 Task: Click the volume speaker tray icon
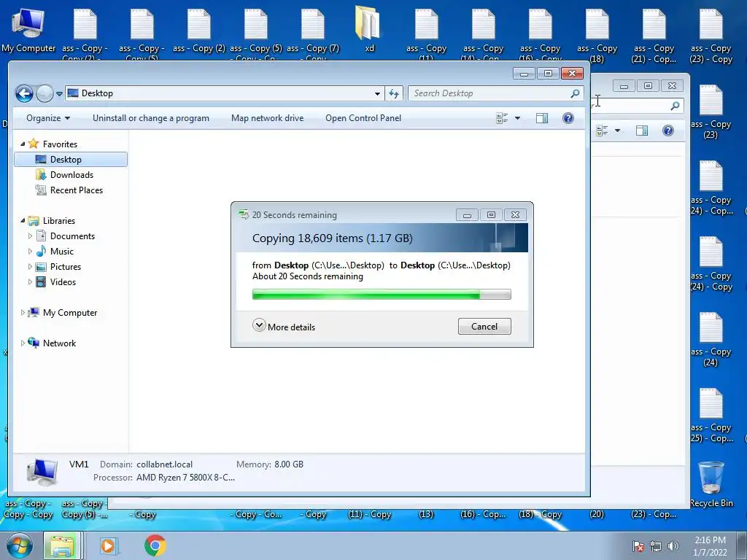[x=673, y=546]
